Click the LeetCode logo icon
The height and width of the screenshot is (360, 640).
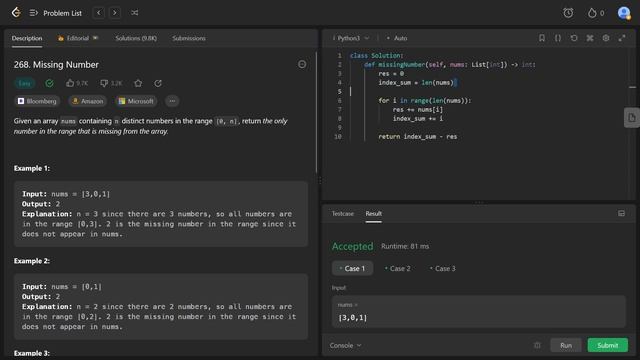point(16,13)
